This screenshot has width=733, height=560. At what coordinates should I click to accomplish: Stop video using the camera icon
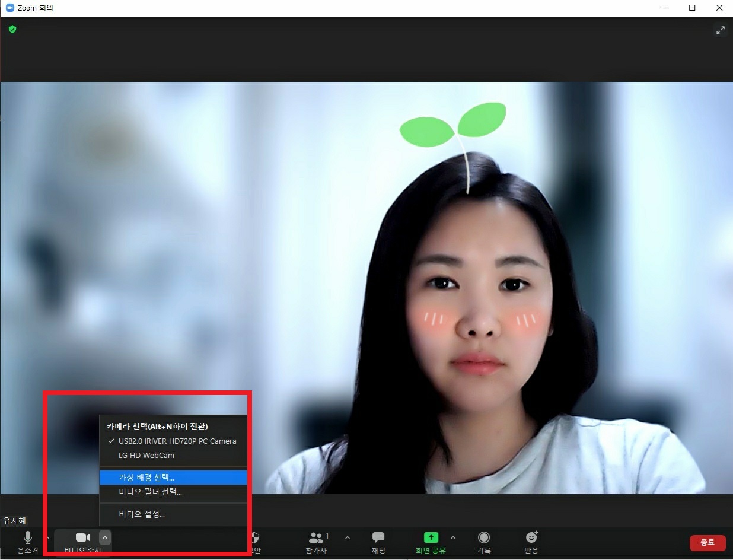(82, 538)
